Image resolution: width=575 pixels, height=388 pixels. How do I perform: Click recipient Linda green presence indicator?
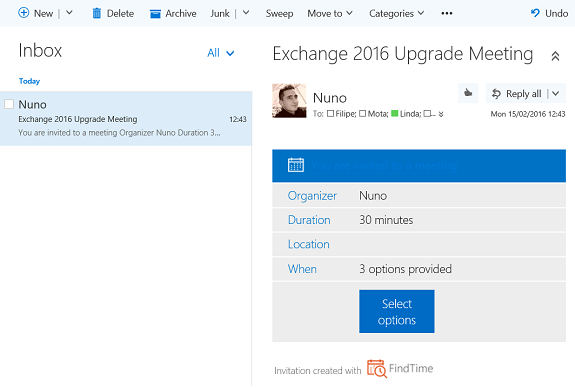(x=395, y=114)
